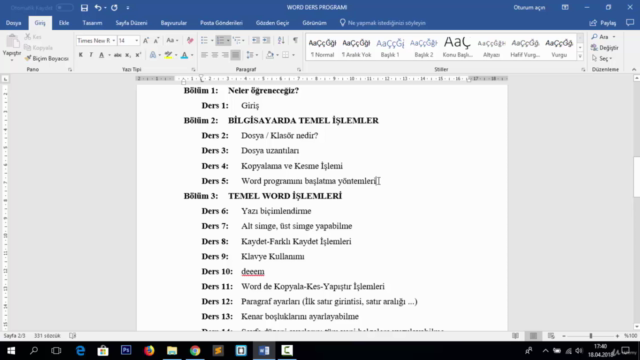The image size is (640, 360).
Task: Undo the last action
Action: click(98, 7)
